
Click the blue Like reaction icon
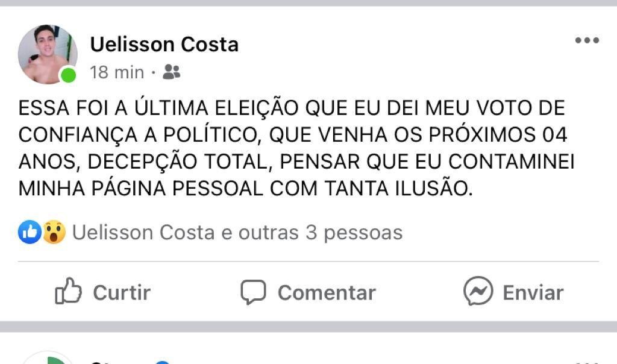tap(30, 232)
